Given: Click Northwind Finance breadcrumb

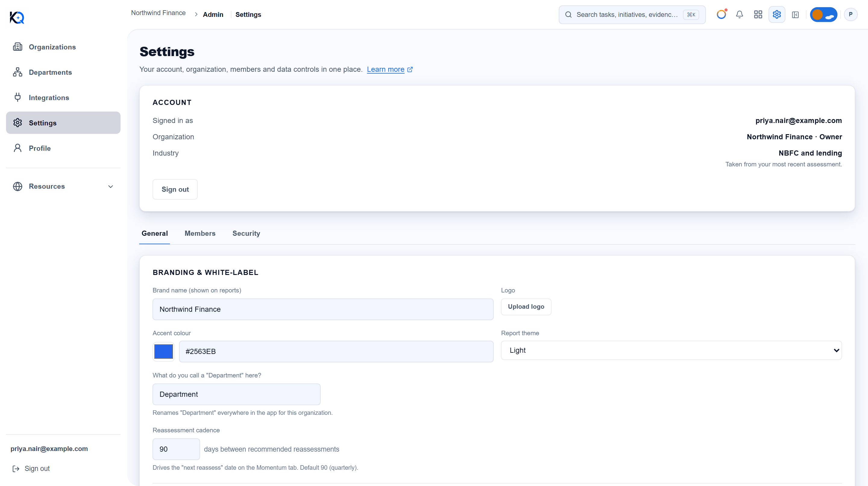Looking at the screenshot, I should pyautogui.click(x=158, y=13).
